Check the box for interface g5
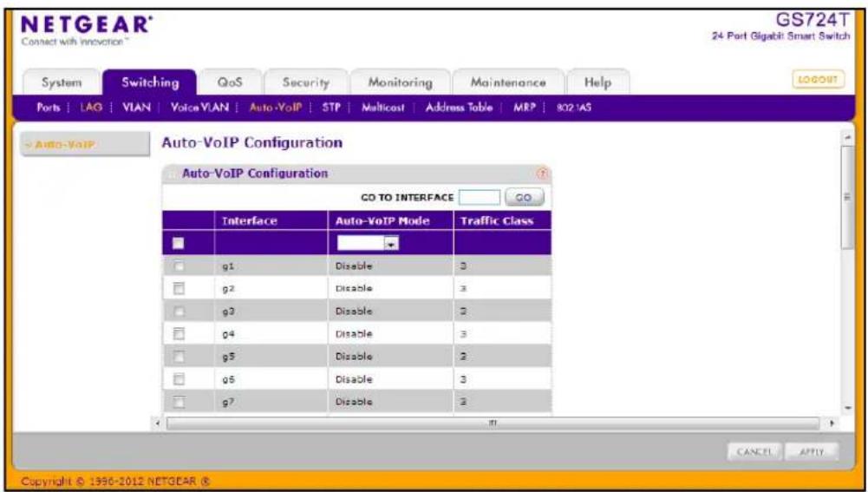 coord(178,357)
